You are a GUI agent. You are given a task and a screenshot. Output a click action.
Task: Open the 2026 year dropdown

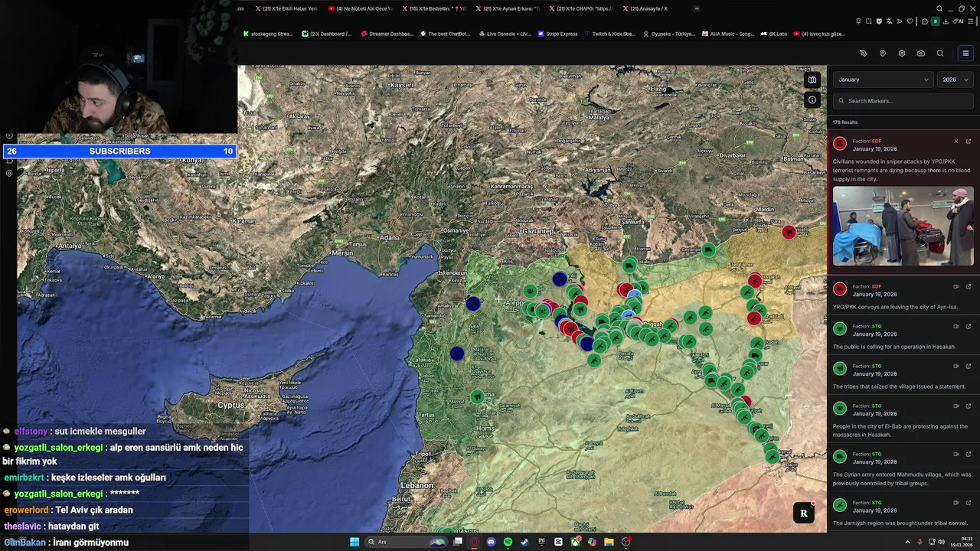(x=955, y=80)
